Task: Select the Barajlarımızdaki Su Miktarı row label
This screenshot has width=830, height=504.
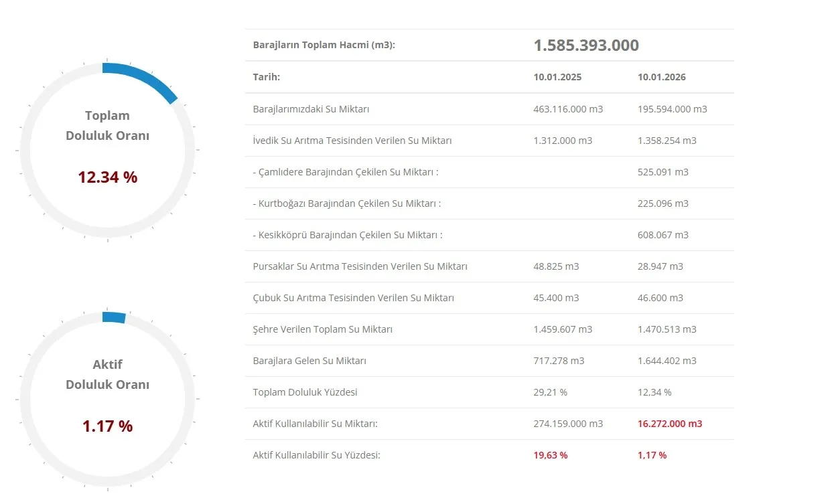Action: point(311,109)
